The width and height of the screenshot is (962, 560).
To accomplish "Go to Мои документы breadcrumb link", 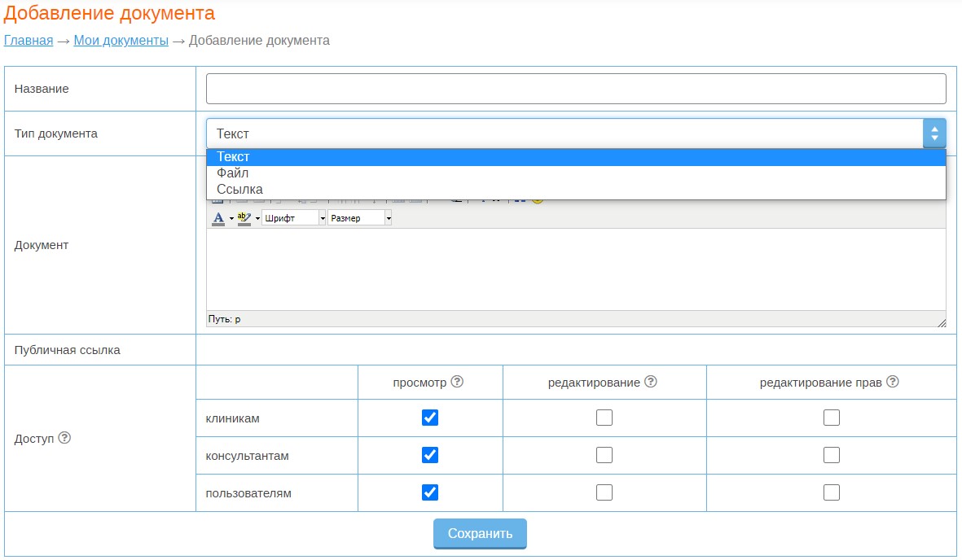I will tap(121, 40).
